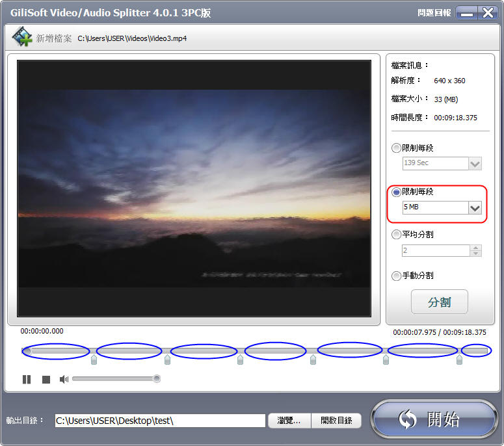504x446 pixels.
Task: Pause the video playback
Action: click(x=27, y=379)
